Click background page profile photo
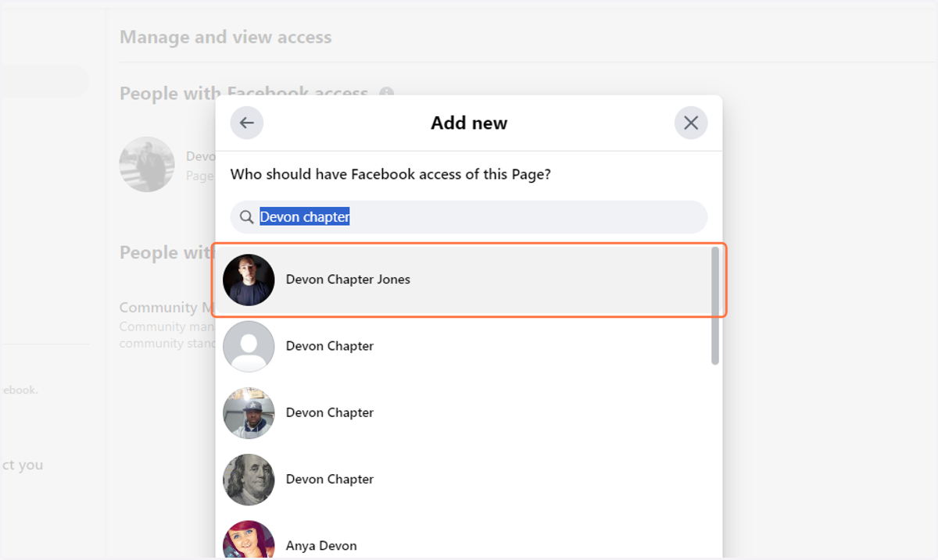This screenshot has height=560, width=938. click(x=147, y=164)
